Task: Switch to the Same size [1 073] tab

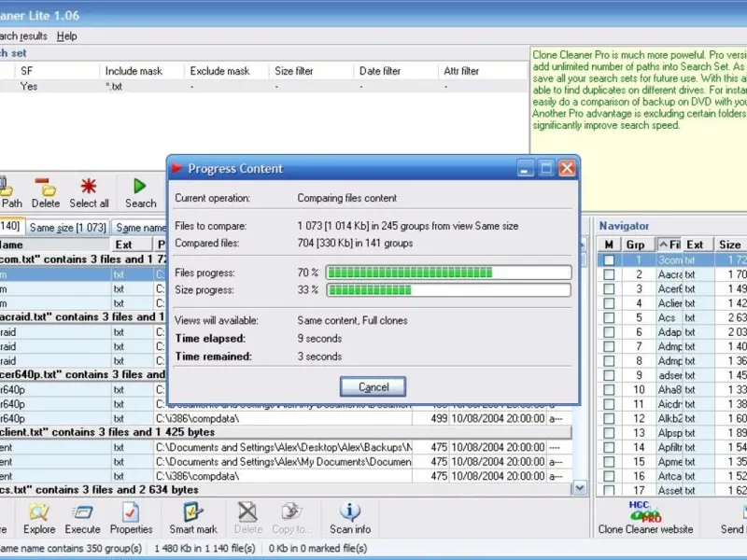Action: (67, 228)
